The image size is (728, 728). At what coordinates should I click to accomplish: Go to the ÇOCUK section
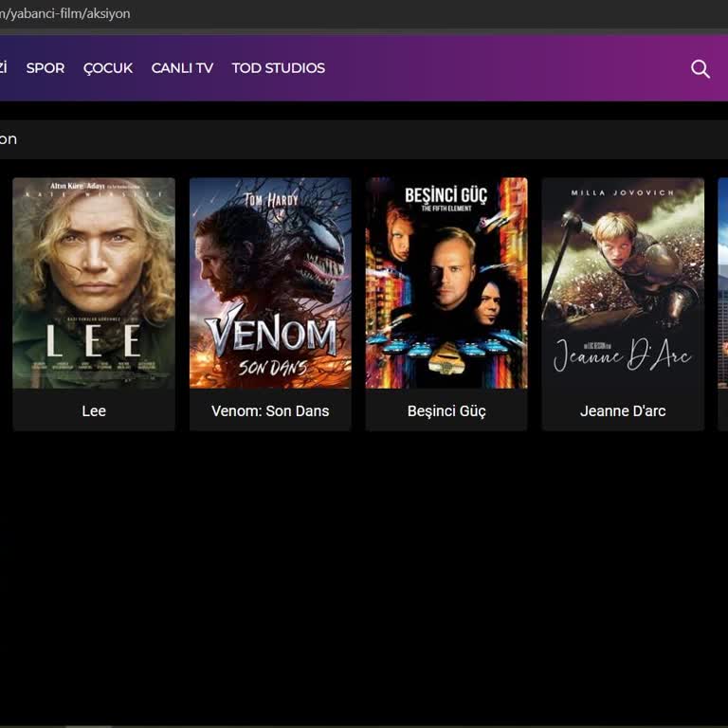[108, 68]
